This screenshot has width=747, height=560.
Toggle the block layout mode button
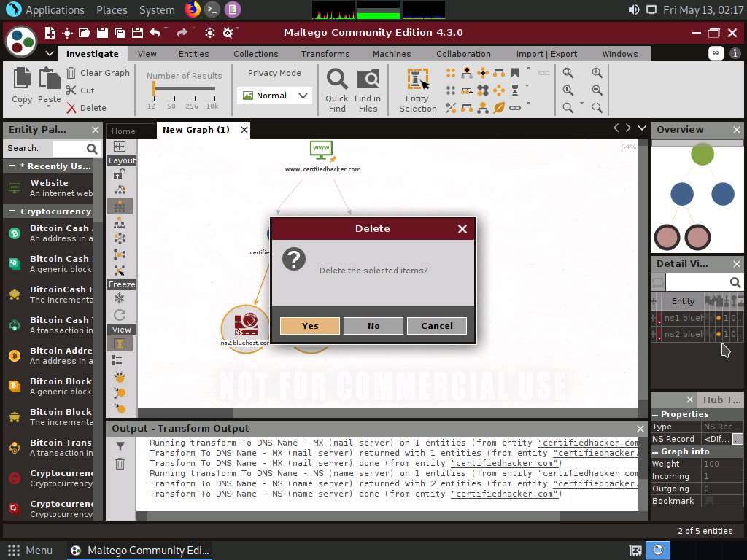(x=120, y=206)
